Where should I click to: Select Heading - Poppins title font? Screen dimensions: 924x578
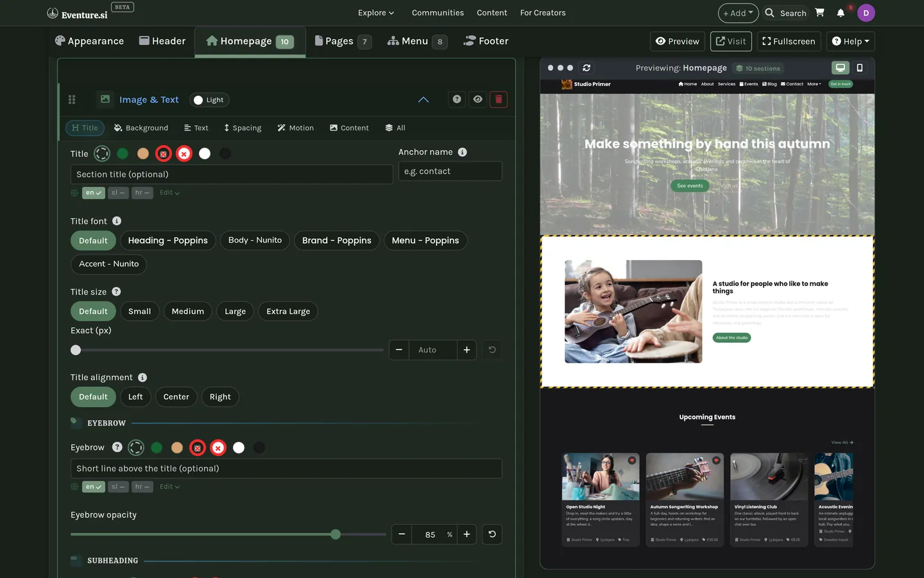point(167,240)
